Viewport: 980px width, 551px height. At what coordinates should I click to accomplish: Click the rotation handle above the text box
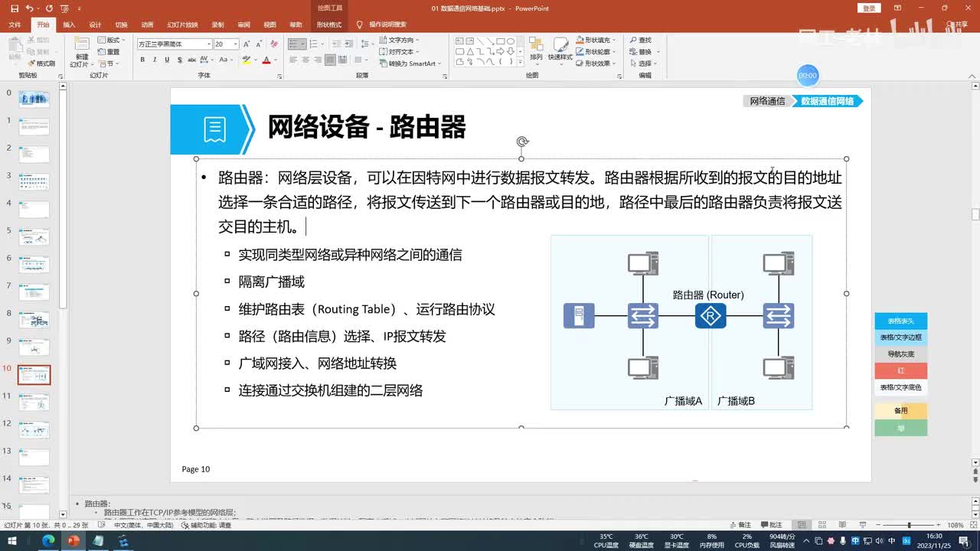point(522,142)
